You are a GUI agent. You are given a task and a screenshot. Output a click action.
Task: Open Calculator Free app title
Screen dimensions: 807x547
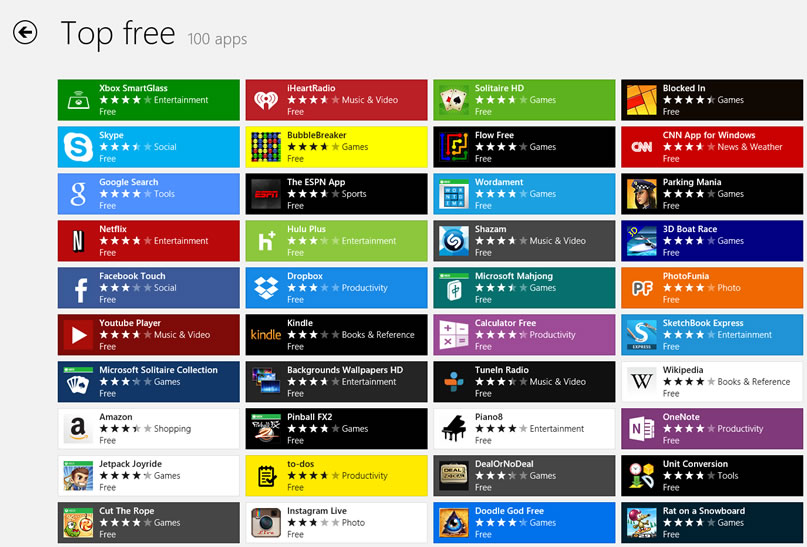coord(505,323)
